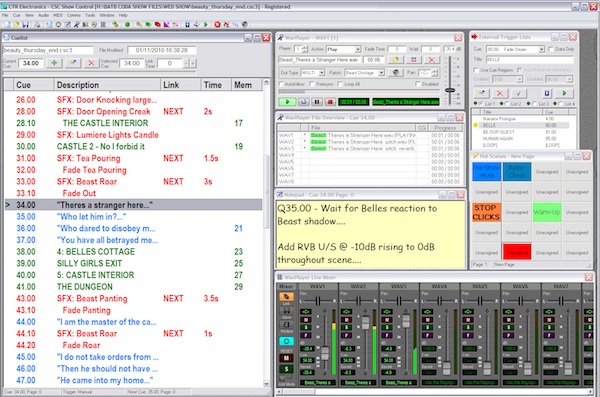Viewport: 600px width, 397px height.
Task: Click the WavPlayer green play button
Action: (287, 102)
